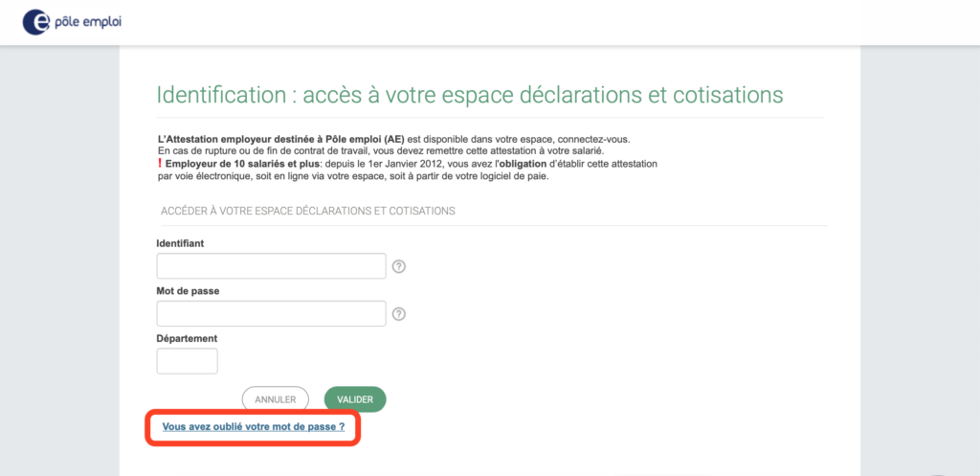Click the red exclamation mark icon

pyautogui.click(x=160, y=163)
